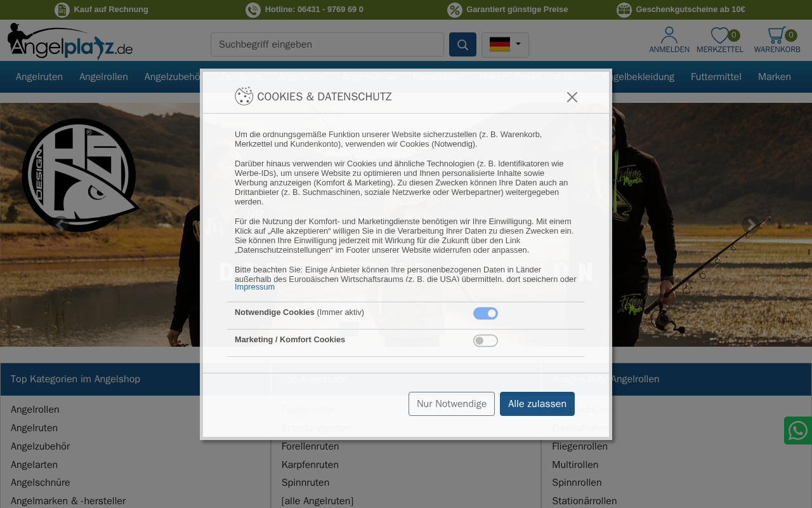Click the Hotline phone icon
Viewport: 812px width, 508px height.
[253, 10]
